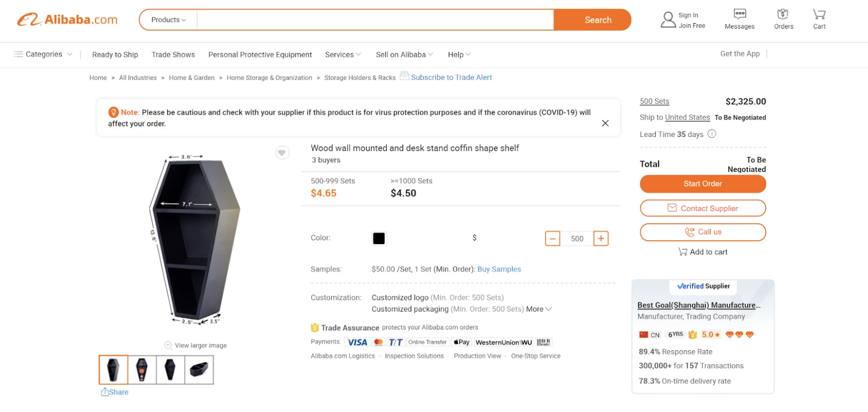The width and height of the screenshot is (868, 412).
Task: Expand the Products search dropdown
Action: 168,20
